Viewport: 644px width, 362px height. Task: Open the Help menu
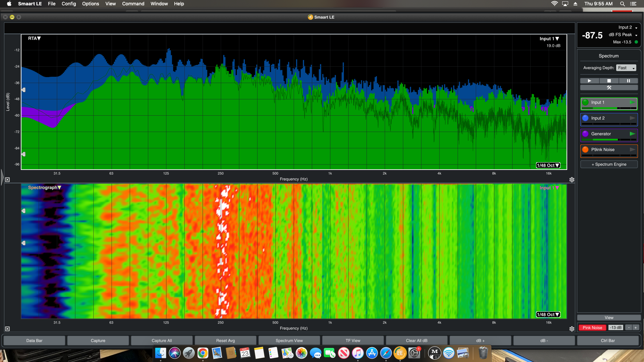179,4
